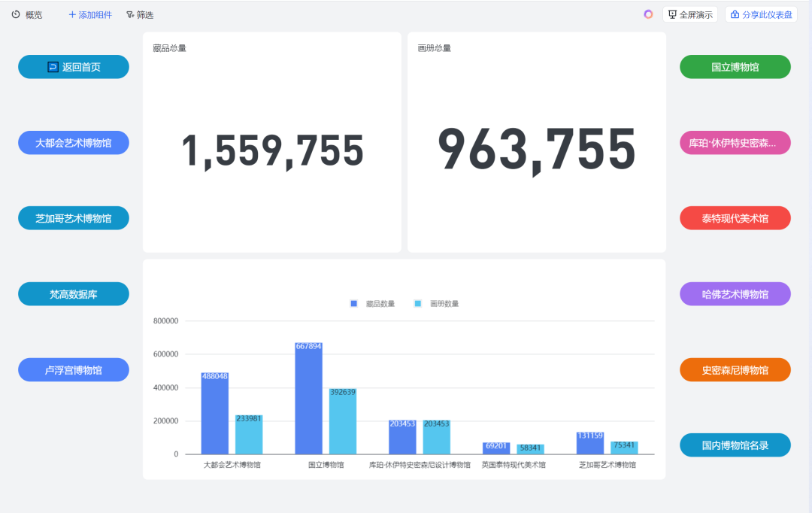Click the overview clock icon
This screenshot has width=812, height=513.
point(16,14)
